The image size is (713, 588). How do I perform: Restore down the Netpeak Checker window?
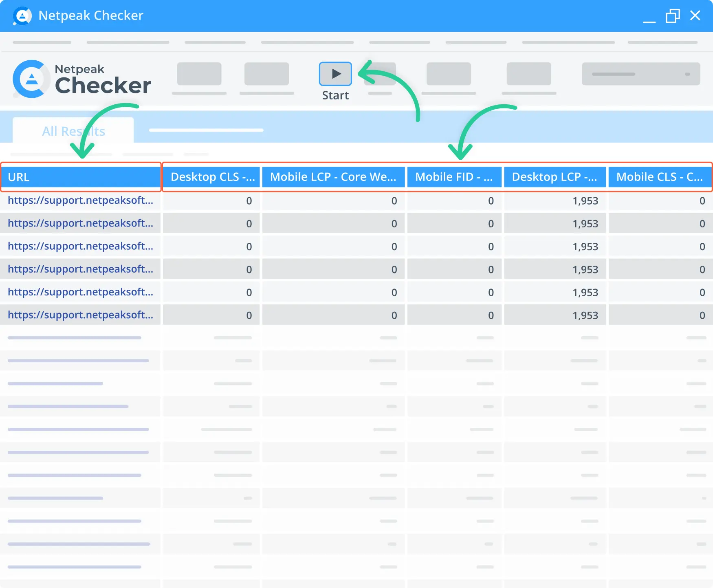(x=673, y=16)
